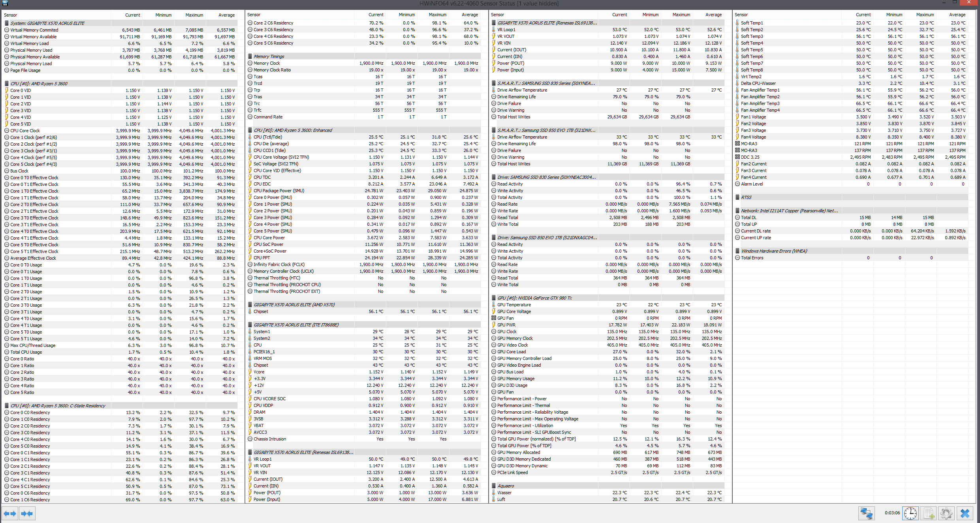980x523 pixels.
Task: Select the Bus Clock row
Action: coord(120,171)
